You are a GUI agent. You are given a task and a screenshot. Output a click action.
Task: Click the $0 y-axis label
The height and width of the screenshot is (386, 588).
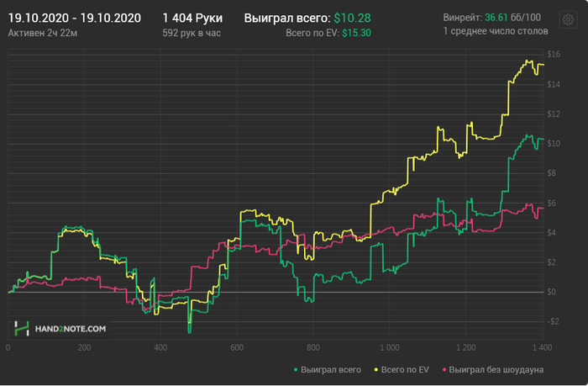(552, 292)
